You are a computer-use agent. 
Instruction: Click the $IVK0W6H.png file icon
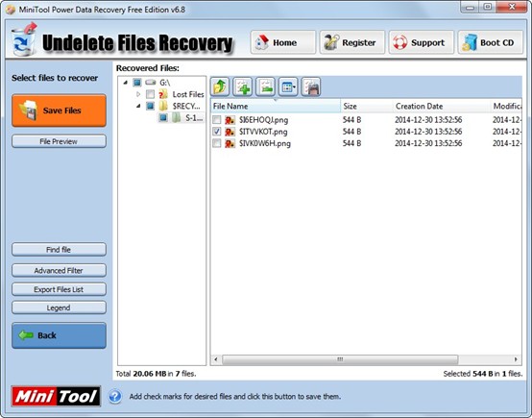click(230, 143)
